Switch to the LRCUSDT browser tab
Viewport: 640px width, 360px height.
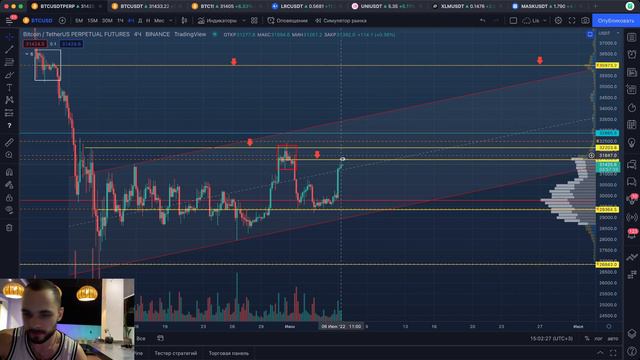[x=306, y=6]
